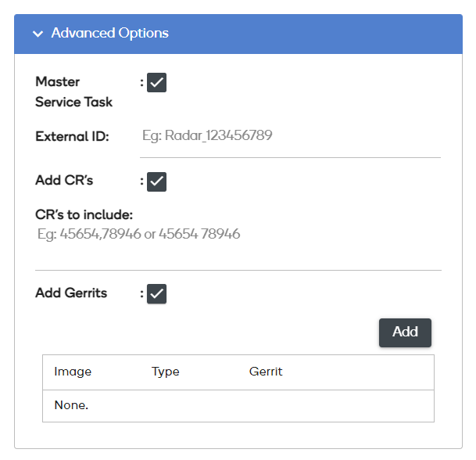Click the Master Service Task label
476x460 pixels.
[73, 92]
